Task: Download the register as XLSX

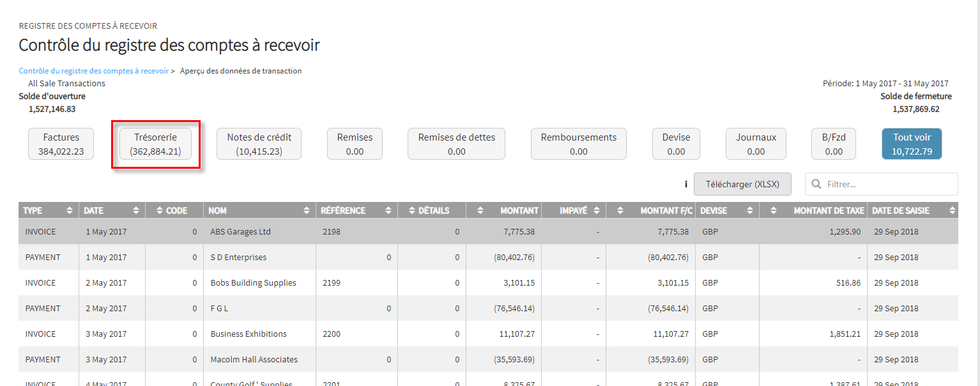Action: click(742, 184)
